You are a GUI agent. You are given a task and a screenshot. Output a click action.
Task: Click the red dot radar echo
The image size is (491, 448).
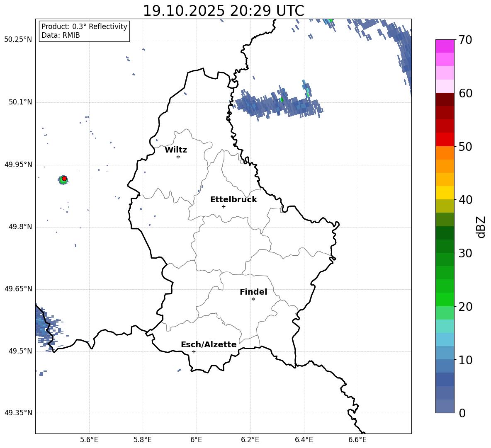click(64, 179)
